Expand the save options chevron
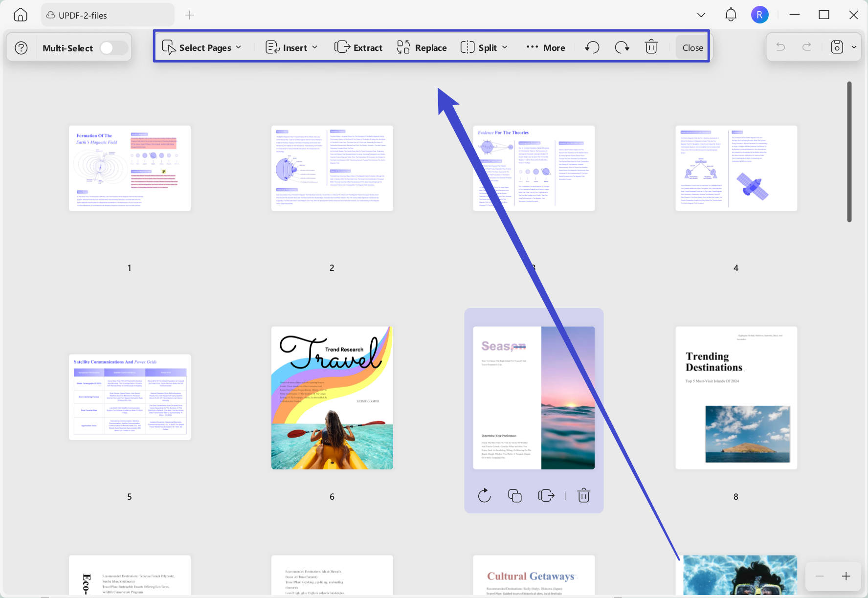 854,47
